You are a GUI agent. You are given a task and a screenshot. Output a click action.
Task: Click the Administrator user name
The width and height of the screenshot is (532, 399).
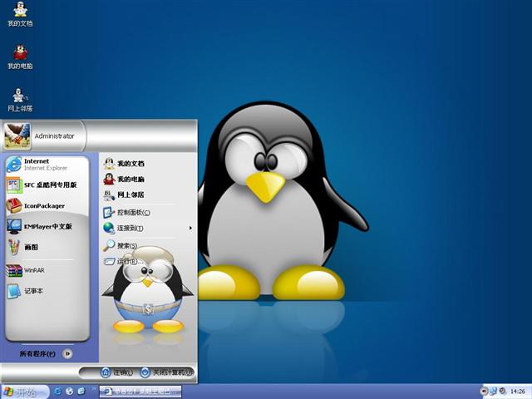pos(54,136)
